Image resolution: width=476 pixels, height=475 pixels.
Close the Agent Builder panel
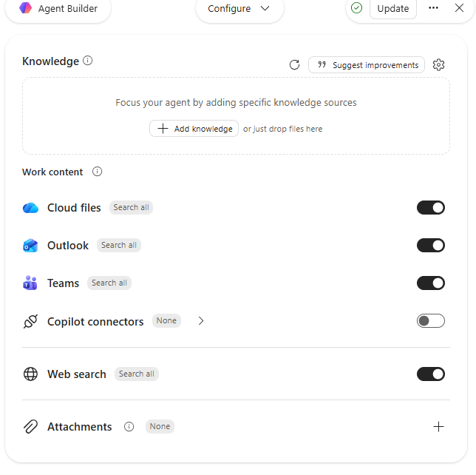459,8
